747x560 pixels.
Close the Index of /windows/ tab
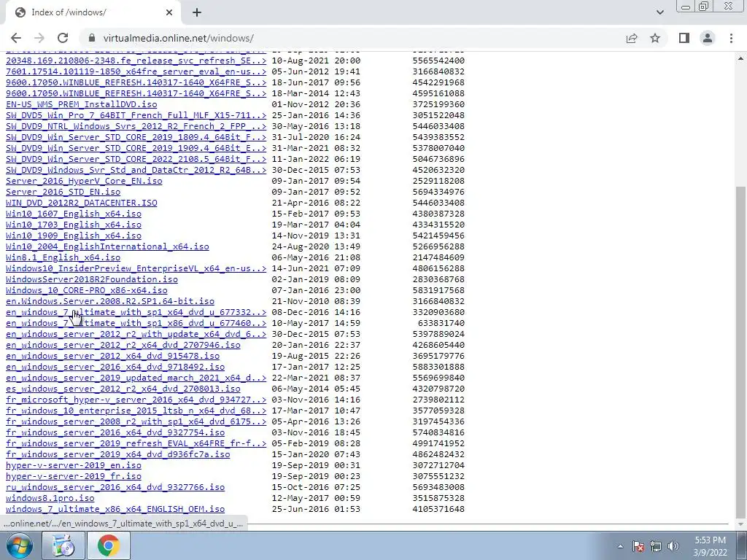click(x=169, y=13)
